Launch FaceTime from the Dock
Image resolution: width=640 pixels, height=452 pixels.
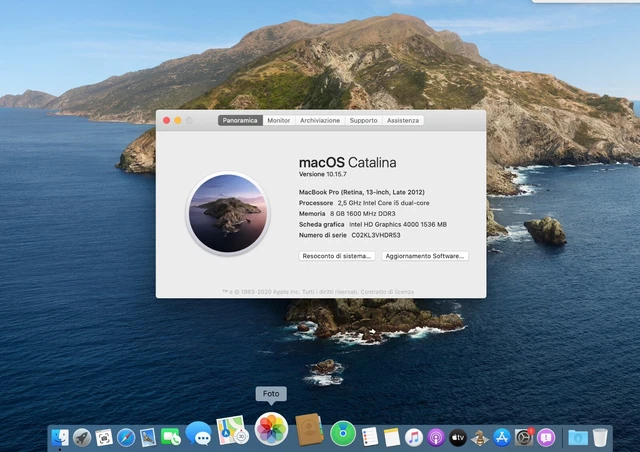[171, 437]
